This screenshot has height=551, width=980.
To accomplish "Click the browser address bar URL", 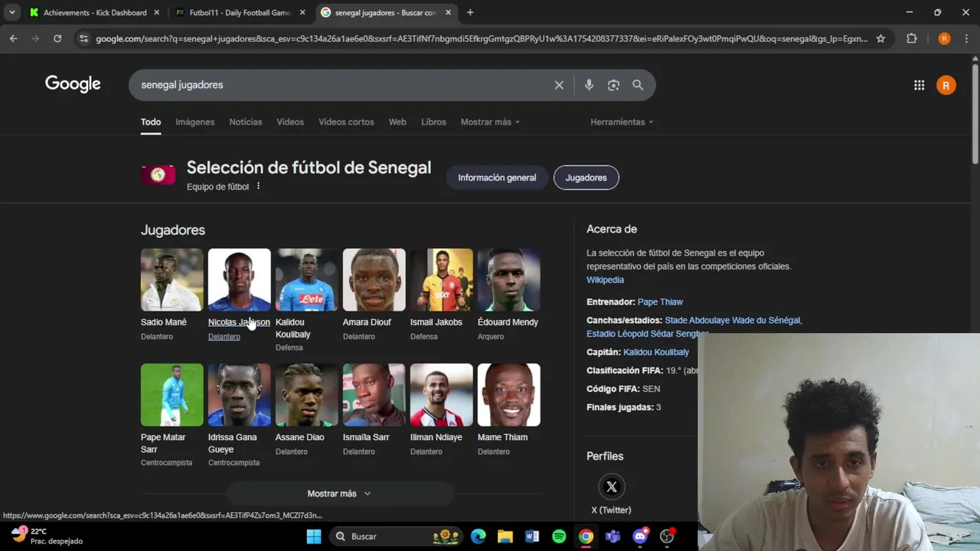I will point(482,38).
